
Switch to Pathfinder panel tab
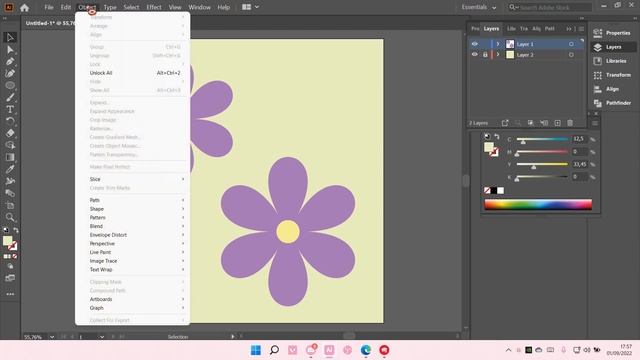pyautogui.click(x=550, y=29)
